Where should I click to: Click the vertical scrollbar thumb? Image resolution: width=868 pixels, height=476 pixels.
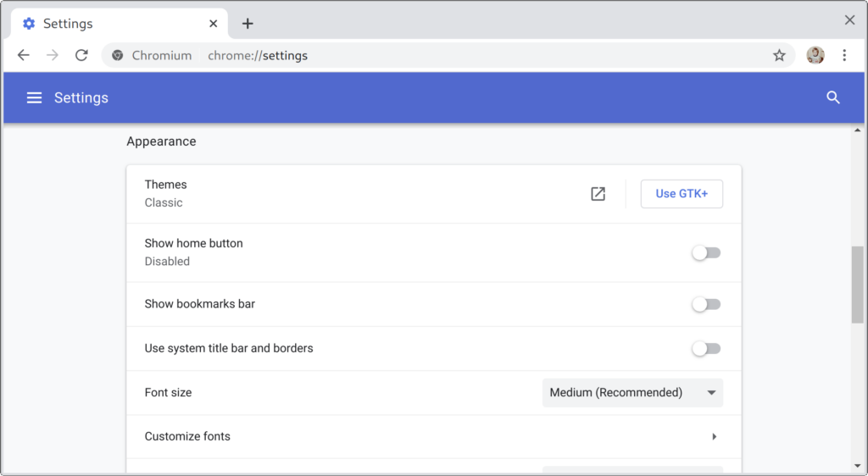click(857, 285)
